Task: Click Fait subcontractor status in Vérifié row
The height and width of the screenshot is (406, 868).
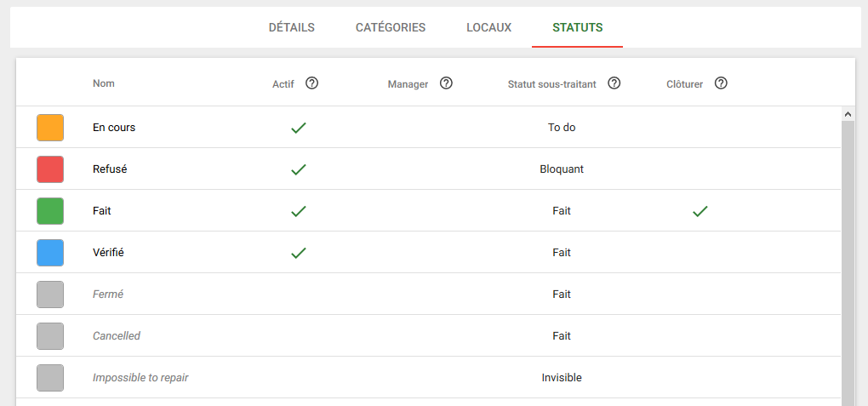Action: pyautogui.click(x=562, y=253)
